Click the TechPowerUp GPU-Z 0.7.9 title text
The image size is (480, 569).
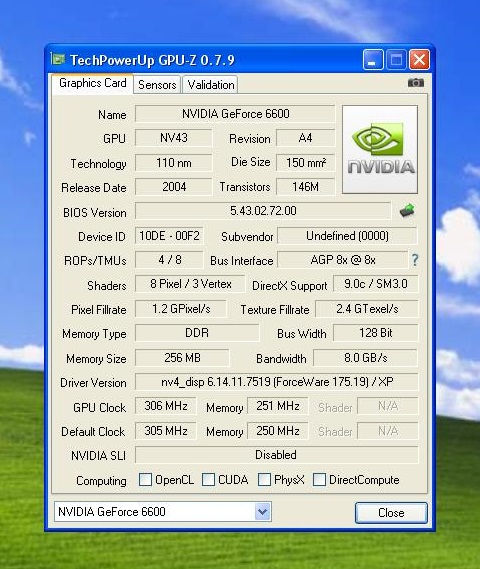coord(152,60)
